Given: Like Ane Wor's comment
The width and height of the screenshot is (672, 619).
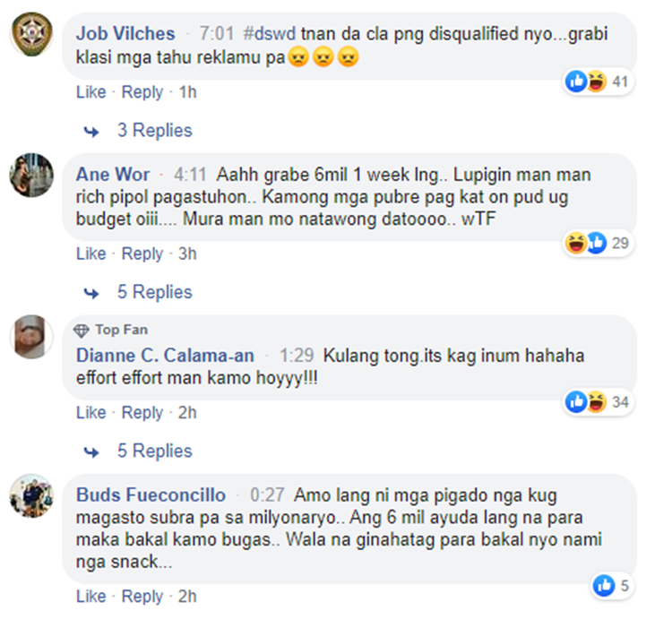Looking at the screenshot, I should point(90,254).
